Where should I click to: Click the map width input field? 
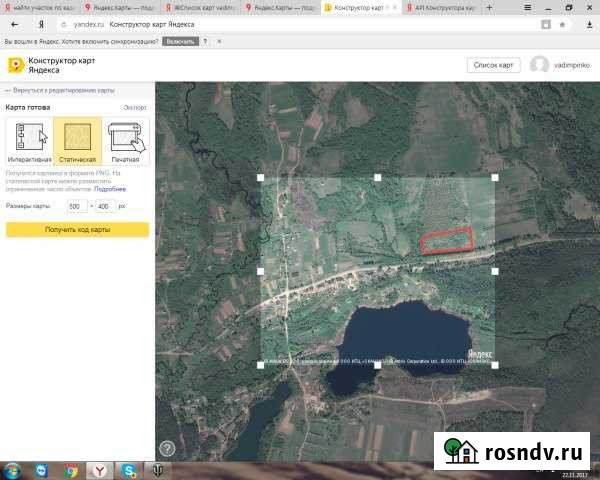[x=75, y=206]
